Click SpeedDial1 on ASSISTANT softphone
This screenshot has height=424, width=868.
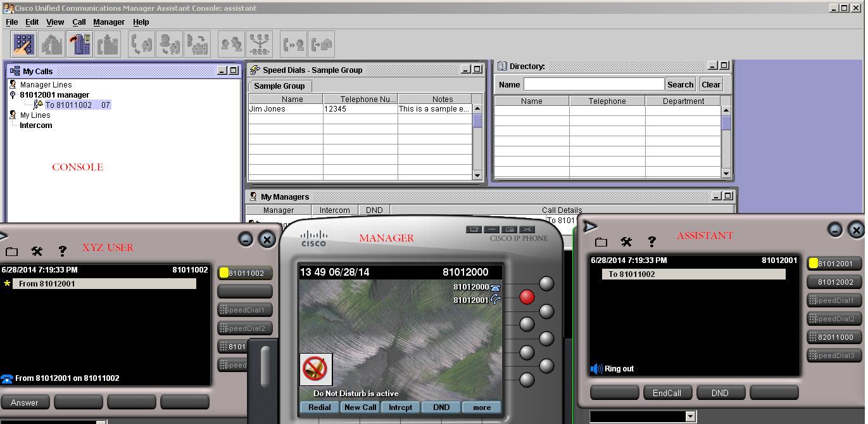click(834, 300)
